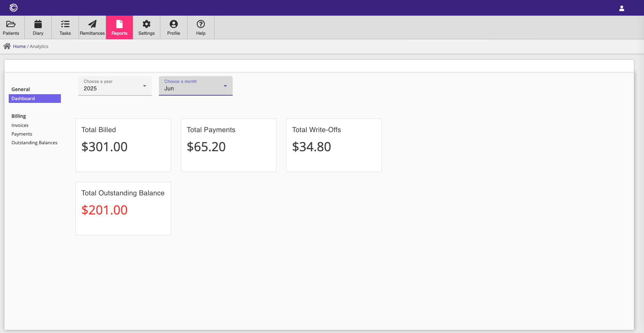The height and width of the screenshot is (333, 644).
Task: Open user account icon in top bar
Action: click(x=621, y=8)
